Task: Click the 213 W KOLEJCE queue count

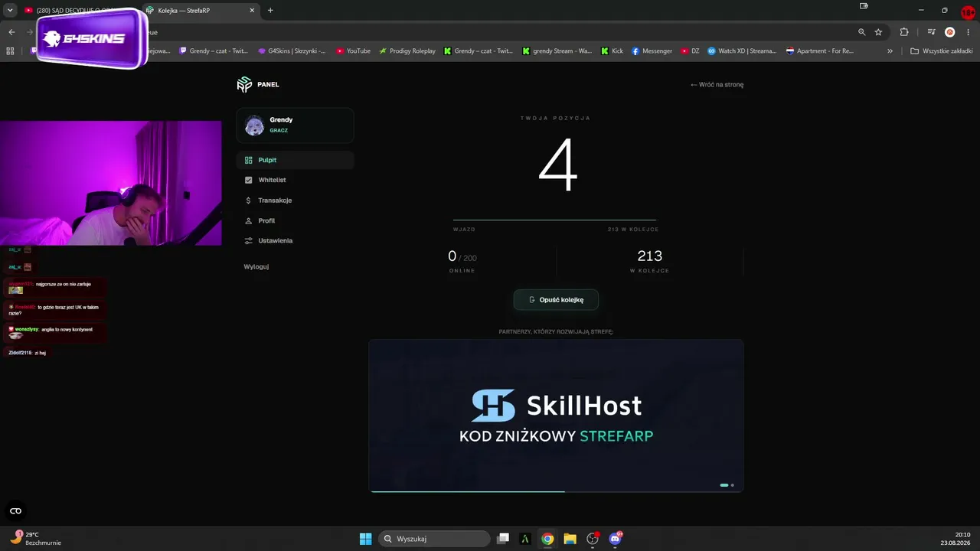Action: coord(649,260)
